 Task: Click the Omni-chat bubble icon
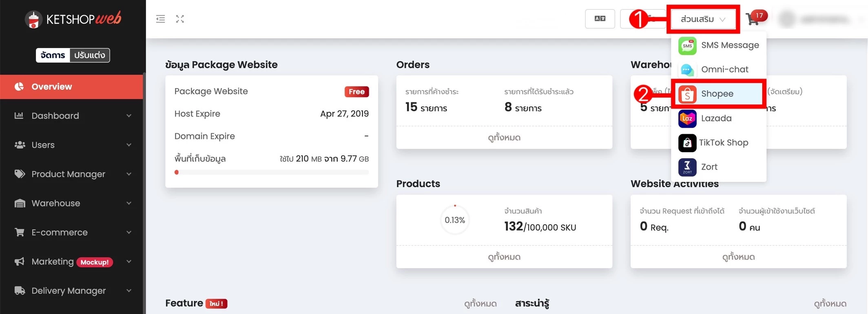click(687, 70)
